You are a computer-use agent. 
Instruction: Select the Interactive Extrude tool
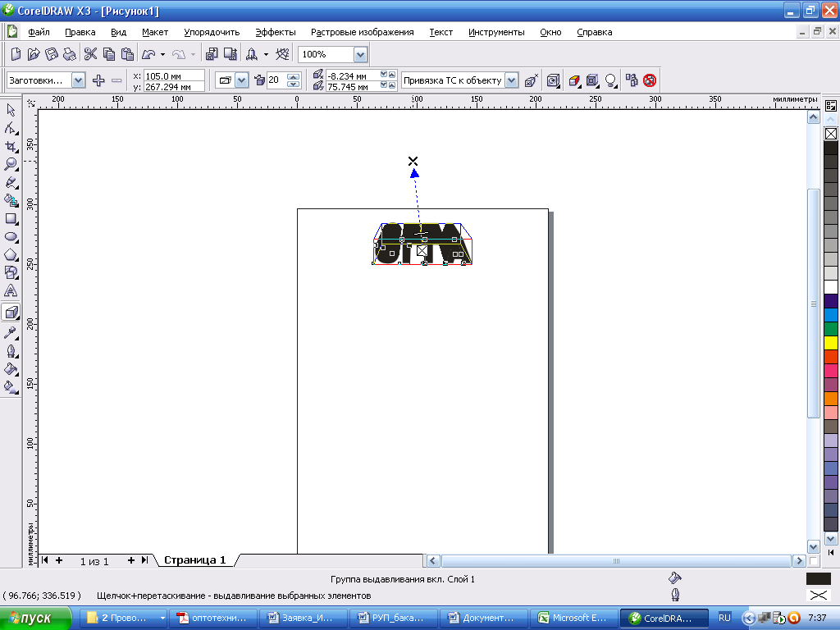point(11,312)
